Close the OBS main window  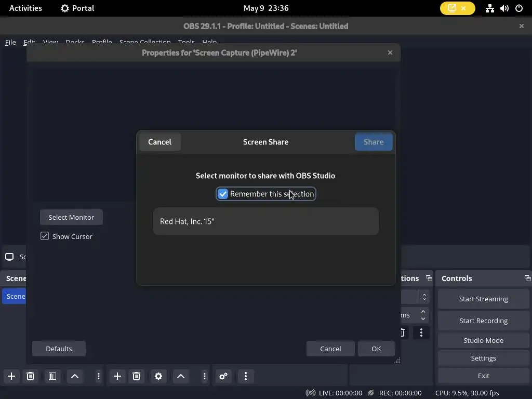(x=522, y=26)
